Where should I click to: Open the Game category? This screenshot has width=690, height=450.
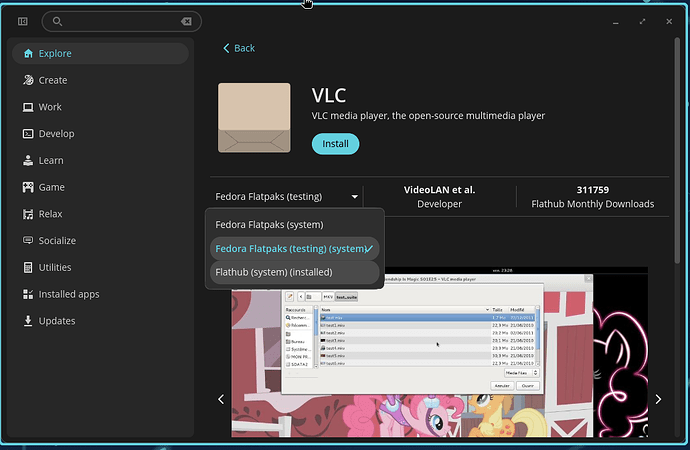coord(100,187)
